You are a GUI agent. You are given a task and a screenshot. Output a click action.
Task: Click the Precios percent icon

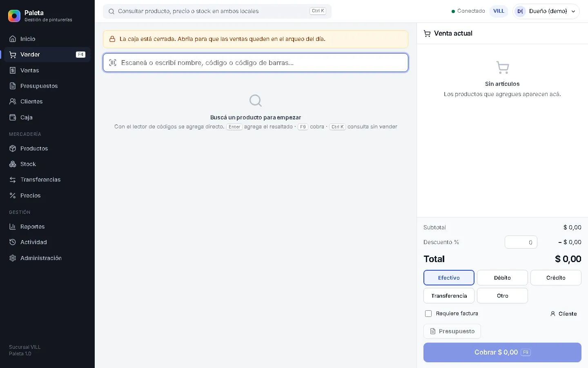click(x=13, y=195)
